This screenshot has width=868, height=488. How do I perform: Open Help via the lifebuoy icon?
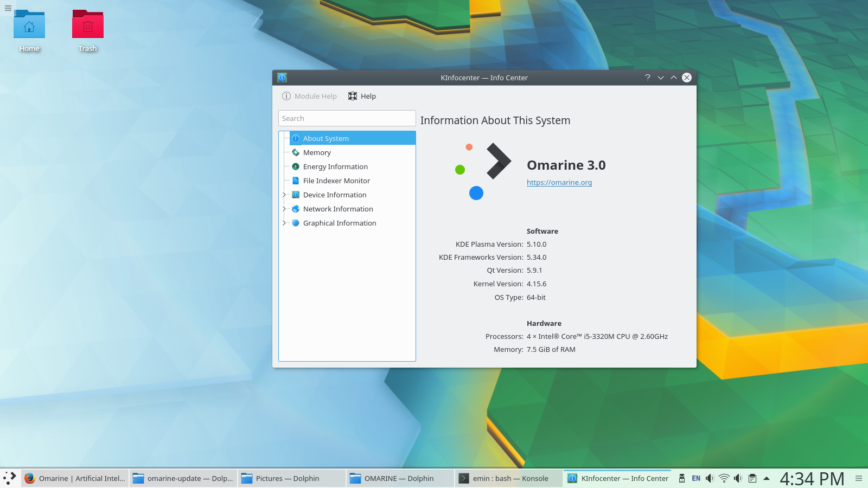coord(353,96)
